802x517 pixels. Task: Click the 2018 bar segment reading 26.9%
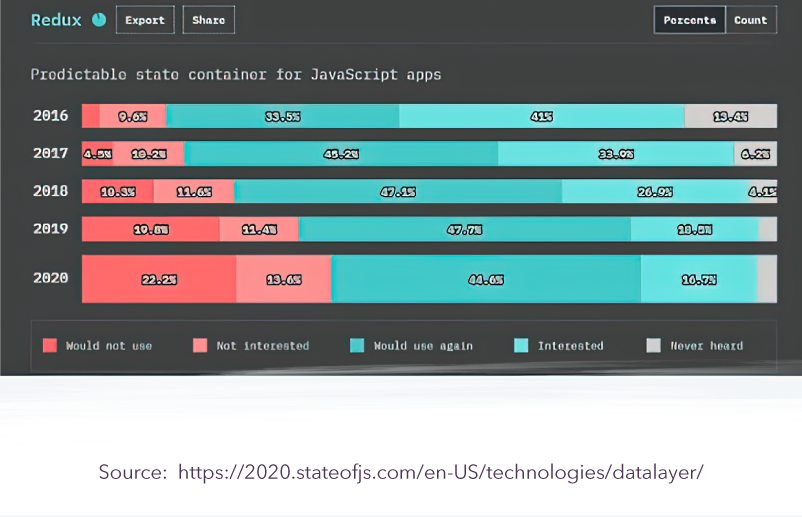coord(655,191)
